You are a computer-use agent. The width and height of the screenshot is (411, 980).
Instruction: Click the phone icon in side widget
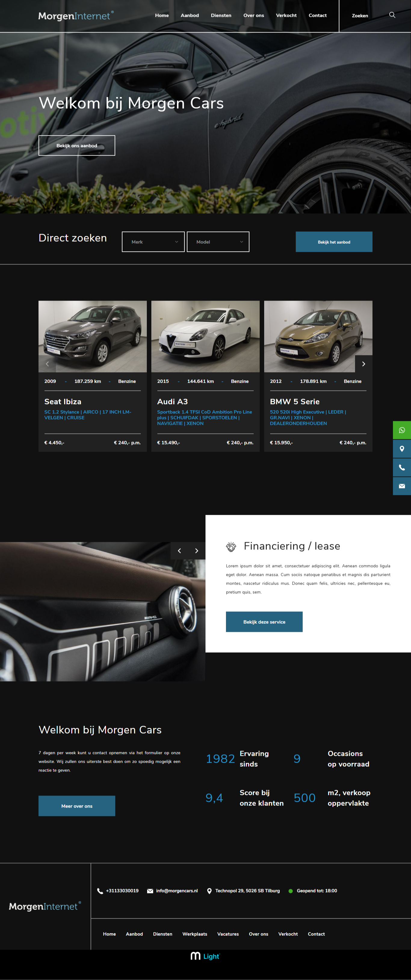tap(401, 468)
